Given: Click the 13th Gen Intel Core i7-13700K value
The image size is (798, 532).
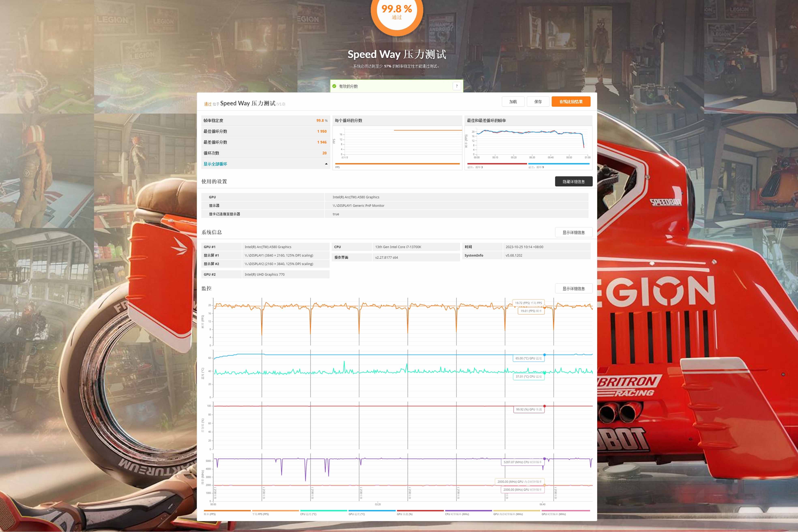Looking at the screenshot, I should pyautogui.click(x=398, y=247).
